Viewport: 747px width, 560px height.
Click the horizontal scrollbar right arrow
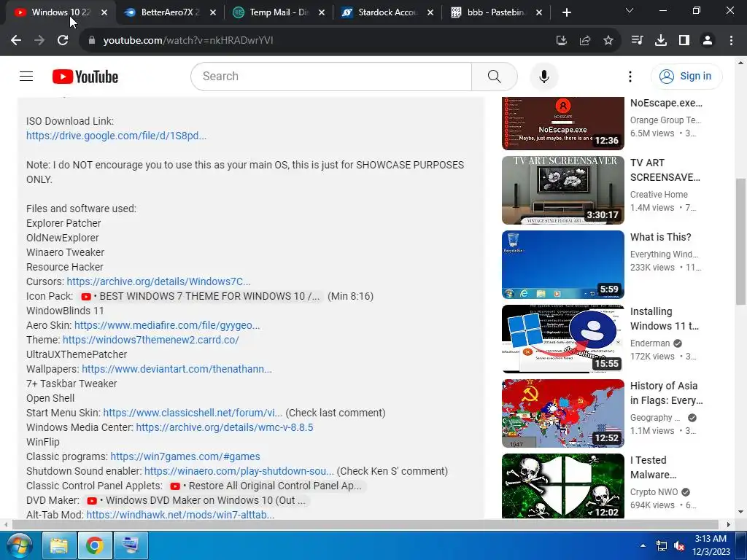tap(728, 524)
